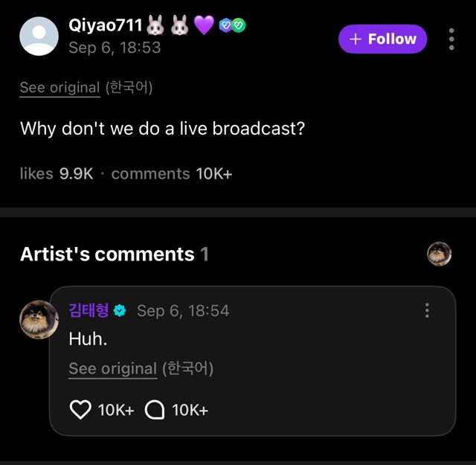476x465 pixels.
Task: Open 김태형's dog profile picture in comment
Action: [39, 321]
